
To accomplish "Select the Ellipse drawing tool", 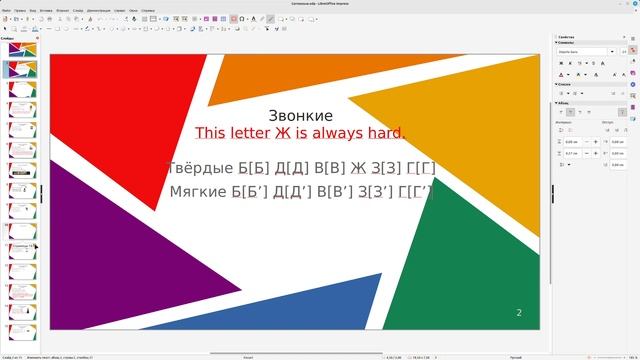I will (66, 29).
